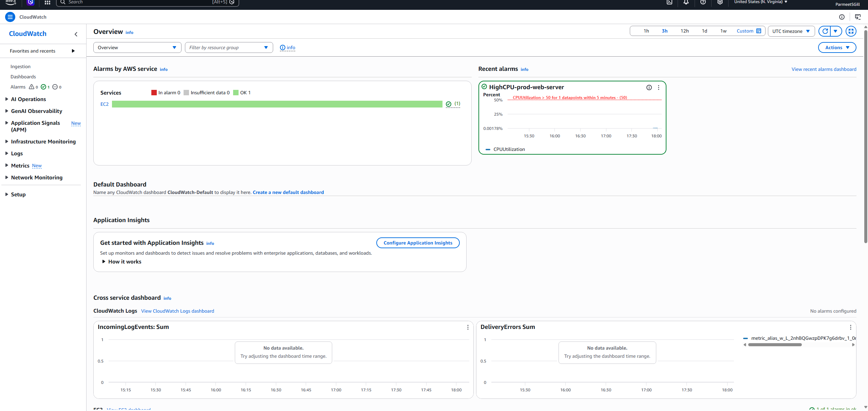Expand the Metrics section in sidebar
The height and width of the screenshot is (411, 868).
[x=20, y=165]
